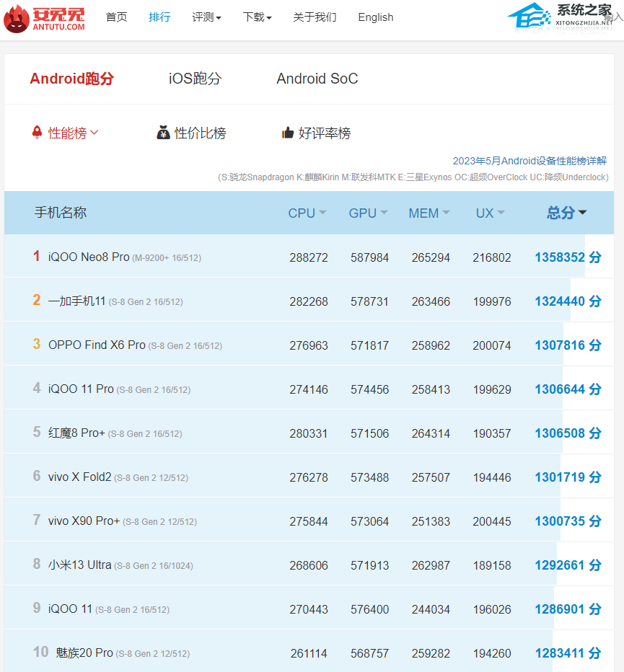Switch site language to English
The height and width of the screenshot is (672, 624).
pyautogui.click(x=375, y=17)
